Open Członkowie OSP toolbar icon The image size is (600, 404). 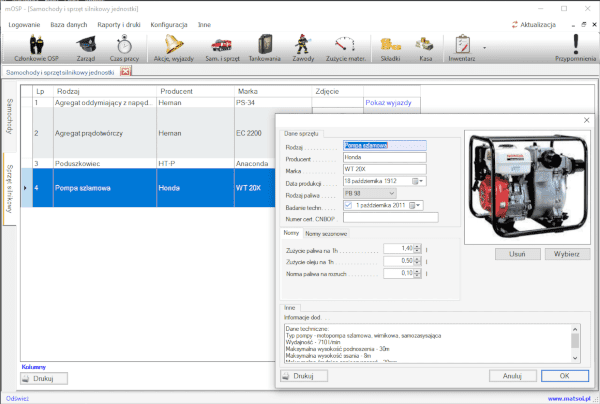point(37,47)
